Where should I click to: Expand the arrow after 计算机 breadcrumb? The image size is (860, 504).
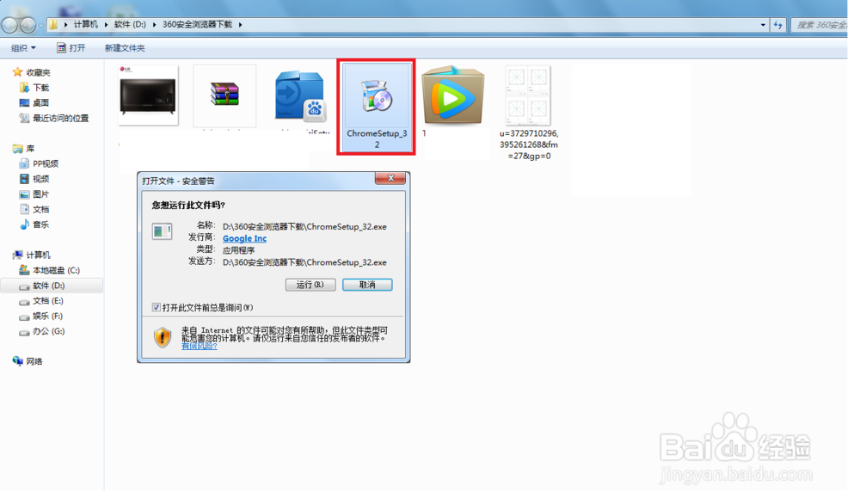pyautogui.click(x=106, y=25)
